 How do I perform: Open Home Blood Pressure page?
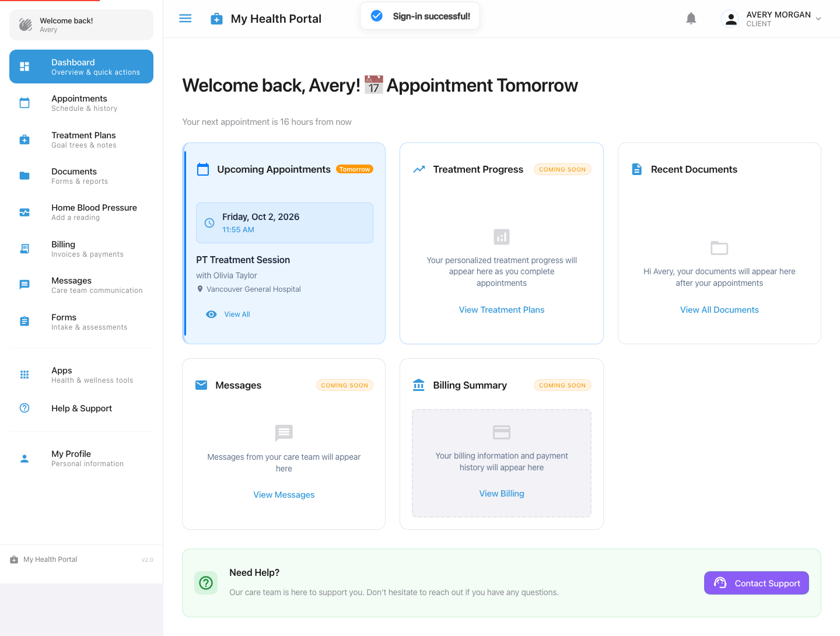click(x=82, y=212)
